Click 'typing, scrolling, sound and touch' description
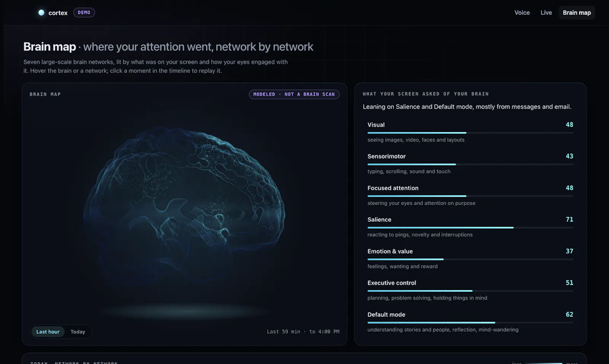The width and height of the screenshot is (609, 364). pos(409,172)
